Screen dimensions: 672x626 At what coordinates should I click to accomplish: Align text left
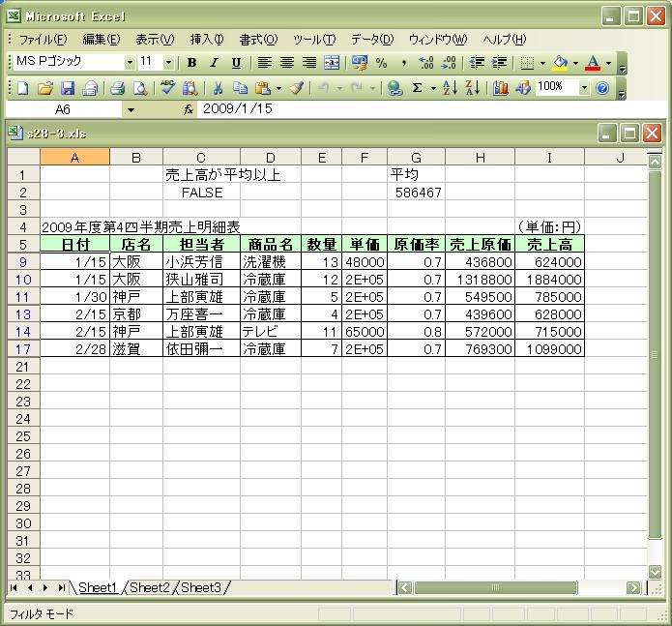tap(264, 63)
